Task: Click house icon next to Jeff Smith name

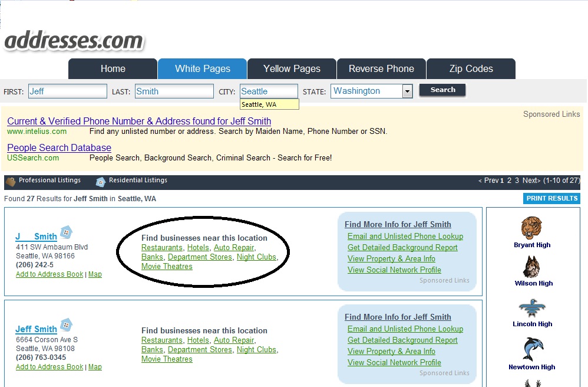Action: point(67,324)
